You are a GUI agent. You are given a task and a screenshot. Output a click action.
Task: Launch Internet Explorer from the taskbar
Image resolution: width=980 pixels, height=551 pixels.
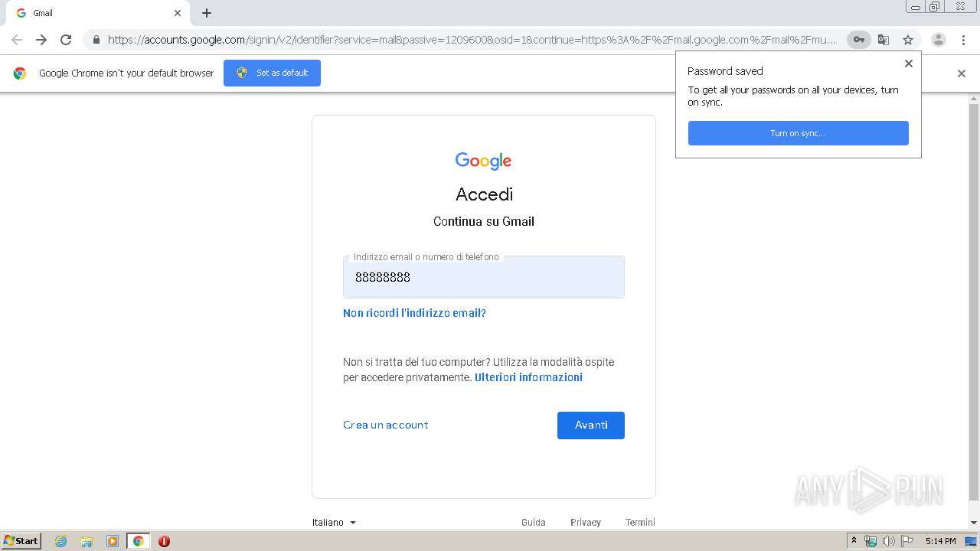point(61,541)
